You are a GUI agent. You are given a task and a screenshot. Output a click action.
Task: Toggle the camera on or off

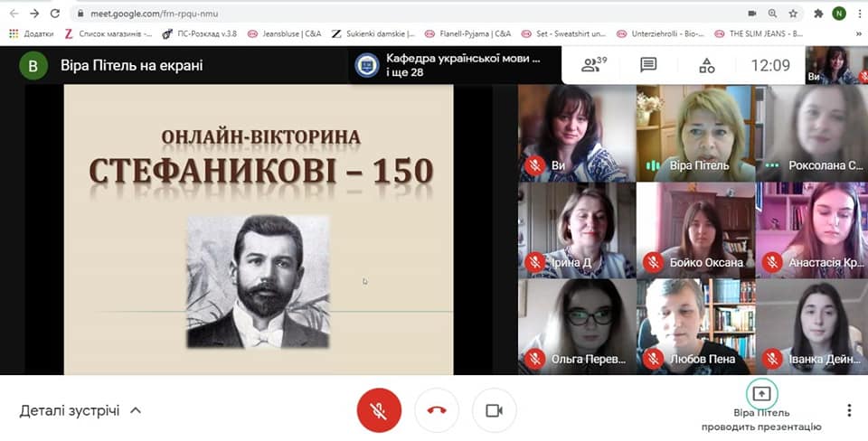click(x=494, y=410)
